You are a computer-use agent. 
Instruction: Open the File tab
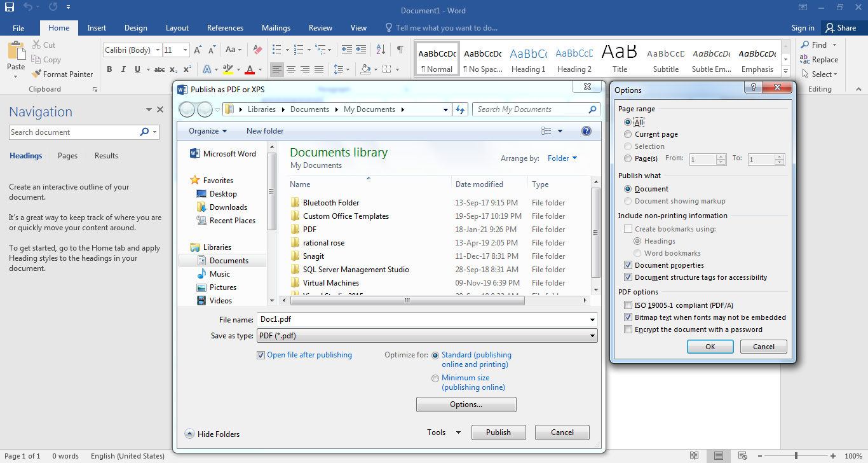(18, 28)
